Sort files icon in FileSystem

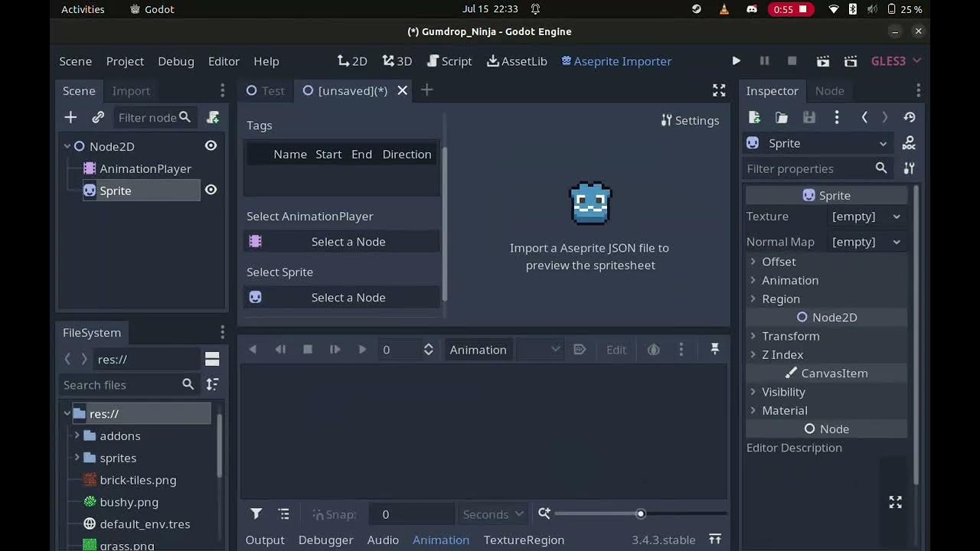point(212,384)
